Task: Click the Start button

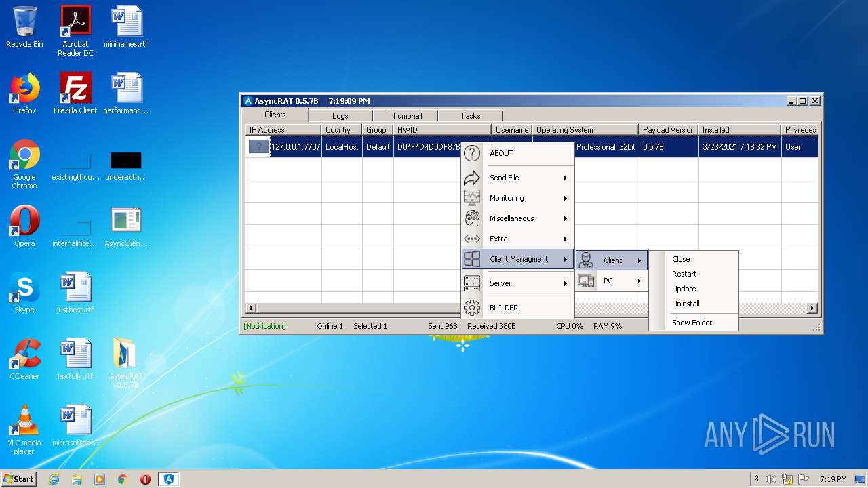Action: (19, 479)
